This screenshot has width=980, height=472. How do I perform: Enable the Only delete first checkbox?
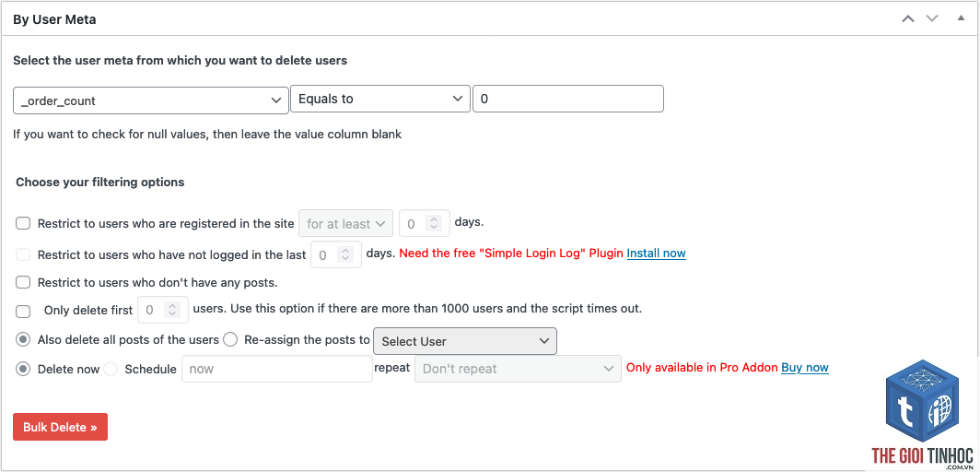(23, 311)
